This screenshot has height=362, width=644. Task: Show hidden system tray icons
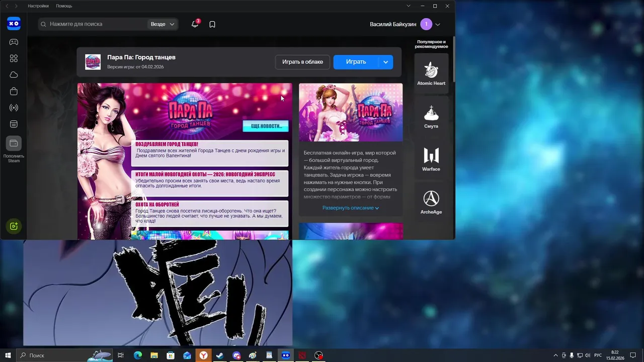click(x=555, y=355)
